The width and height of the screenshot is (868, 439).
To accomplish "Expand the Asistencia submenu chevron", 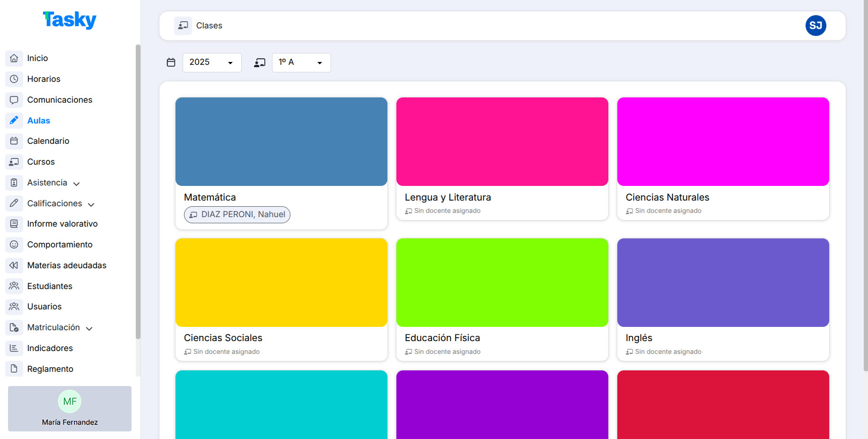I will [x=77, y=184].
